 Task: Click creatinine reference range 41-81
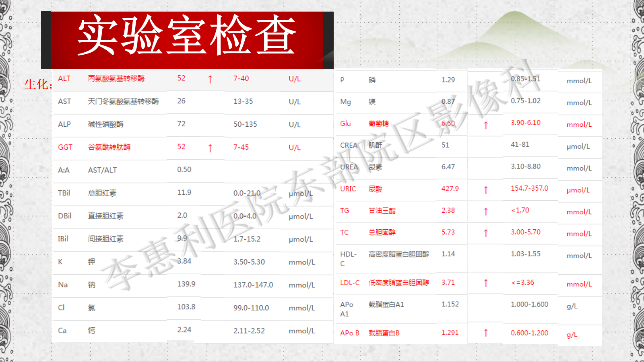click(520, 144)
